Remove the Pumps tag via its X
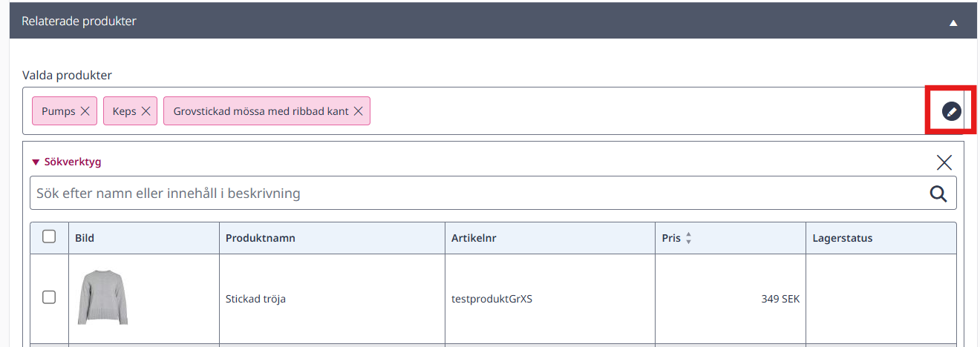980x347 pixels. point(85,111)
